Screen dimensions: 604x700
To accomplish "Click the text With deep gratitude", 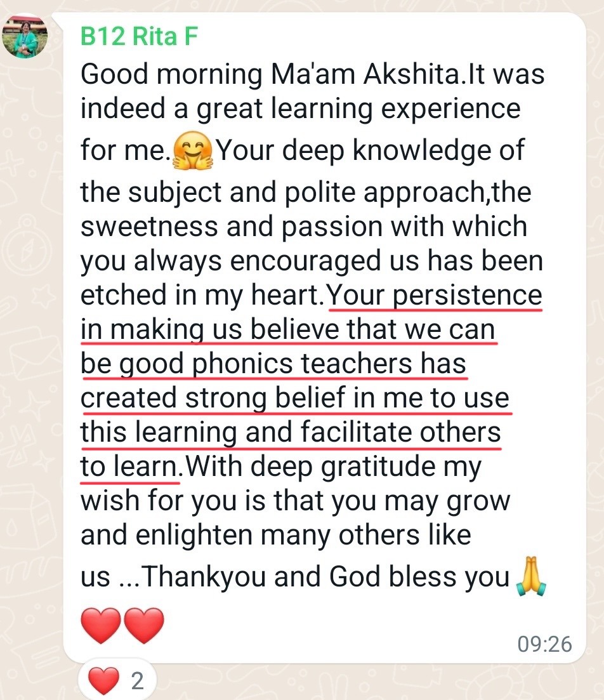I will pyautogui.click(x=310, y=466).
